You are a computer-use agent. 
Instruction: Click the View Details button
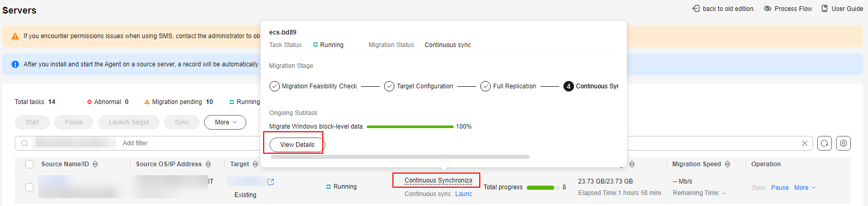coord(297,145)
